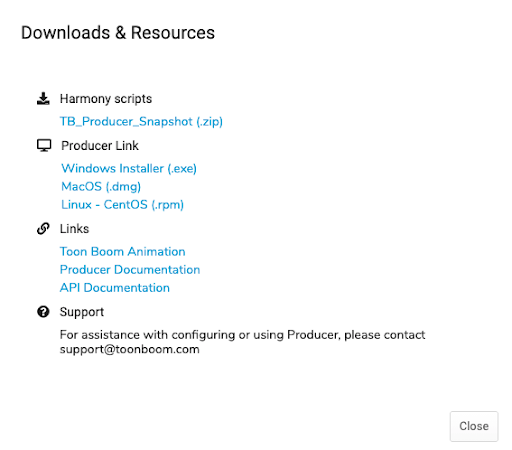Open the Toon Boom Animation link

[123, 251]
